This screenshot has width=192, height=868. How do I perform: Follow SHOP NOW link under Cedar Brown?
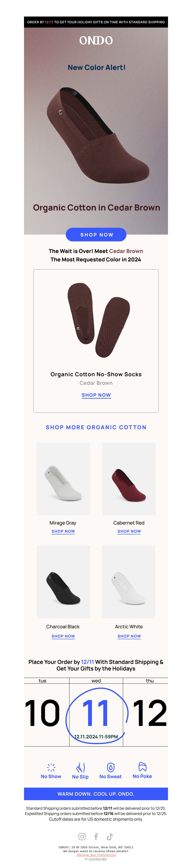coord(96,395)
